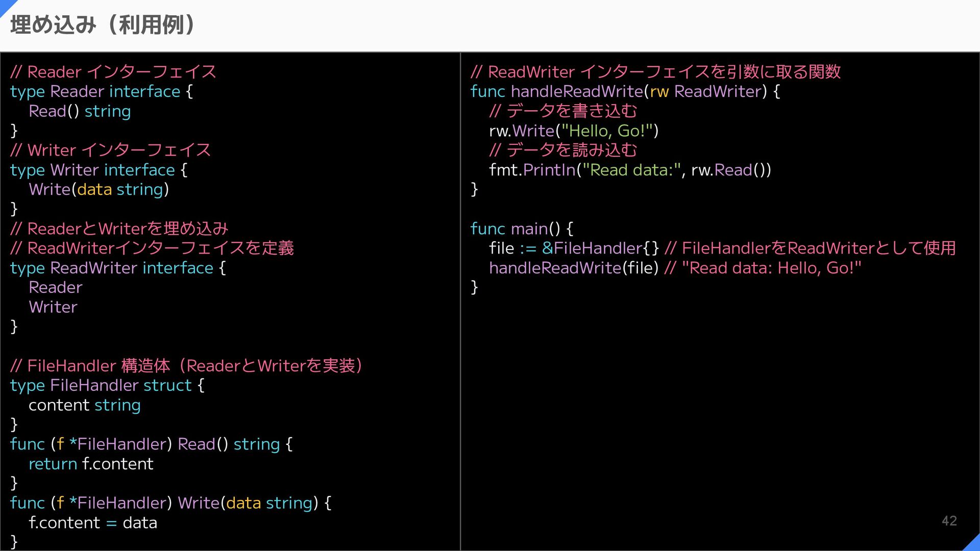
Task: Click the line "type FileHandler struct {"
Action: click(107, 386)
